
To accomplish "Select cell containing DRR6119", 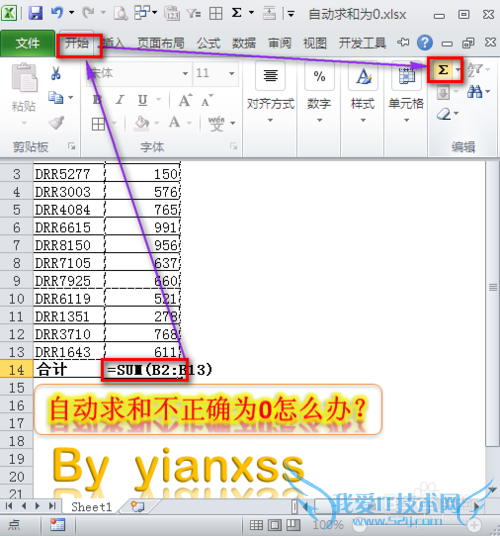I will (x=69, y=299).
